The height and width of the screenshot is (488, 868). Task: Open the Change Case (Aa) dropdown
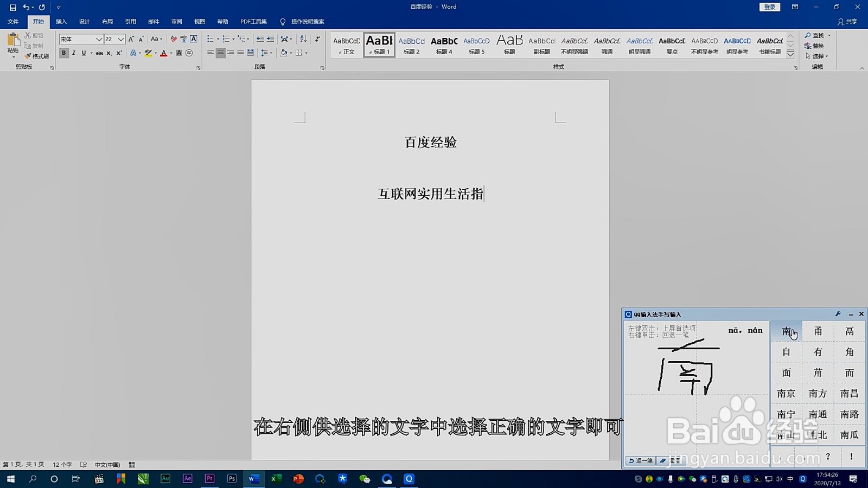[156, 39]
